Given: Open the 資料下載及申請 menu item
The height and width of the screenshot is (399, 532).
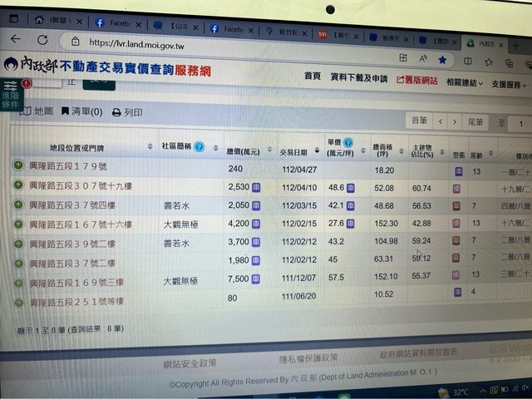Looking at the screenshot, I should (358, 78).
